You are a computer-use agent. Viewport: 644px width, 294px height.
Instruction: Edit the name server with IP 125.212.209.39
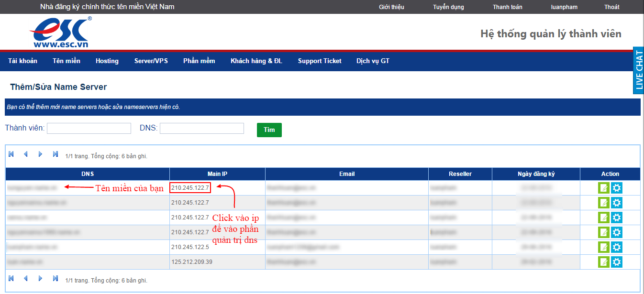(x=604, y=262)
